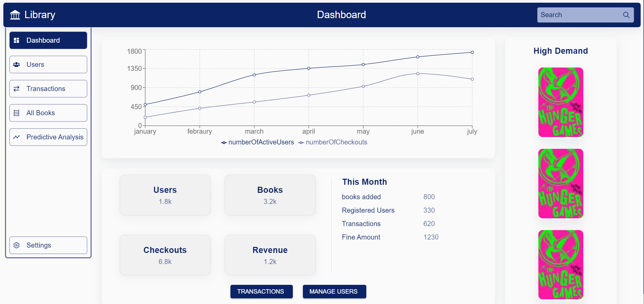The image size is (644, 304).
Task: Click the value 330
Action: [429, 210]
